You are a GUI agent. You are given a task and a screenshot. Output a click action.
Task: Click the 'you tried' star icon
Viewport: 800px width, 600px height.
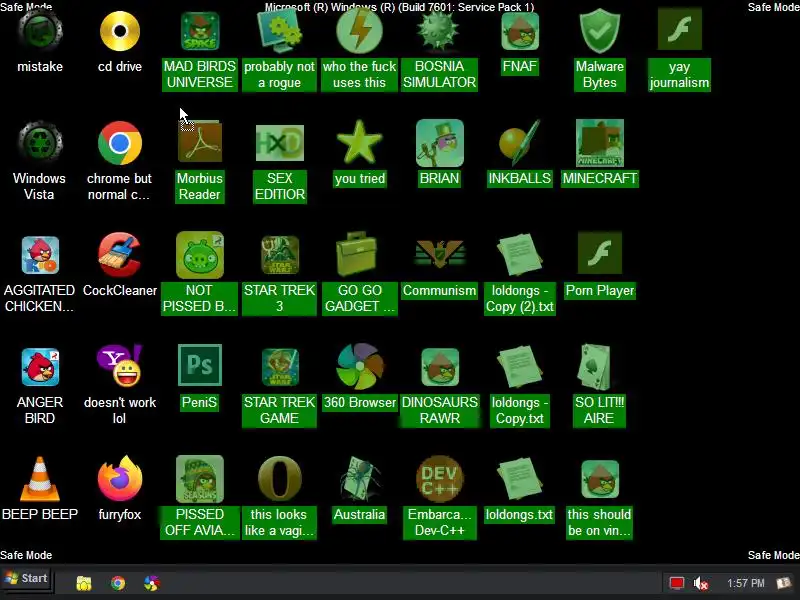(x=360, y=142)
